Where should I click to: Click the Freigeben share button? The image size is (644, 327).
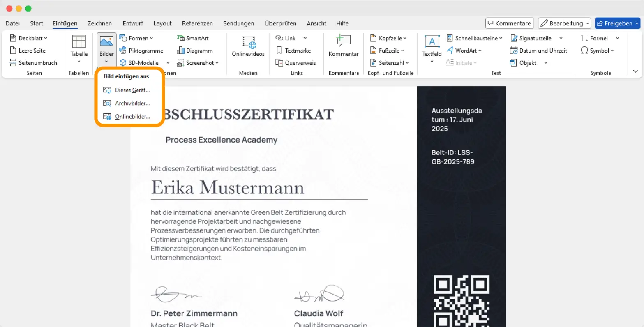(x=618, y=23)
